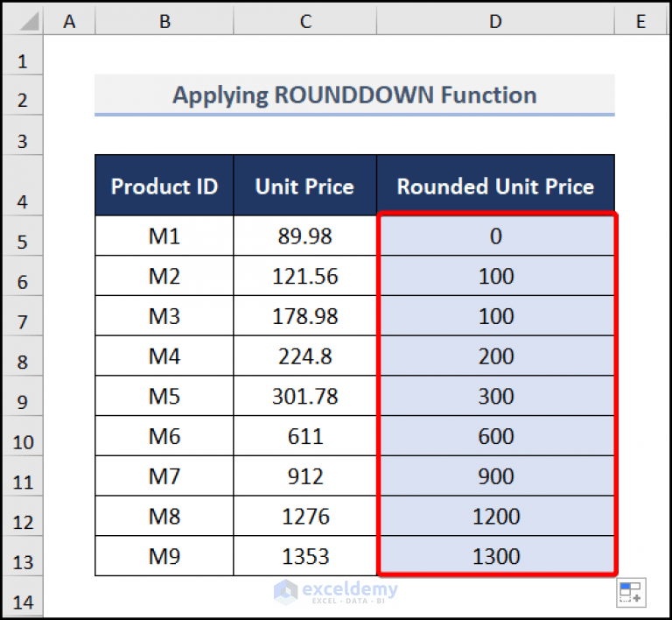This screenshot has width=672, height=620.
Task: Click cell containing M2
Action: pos(164,276)
